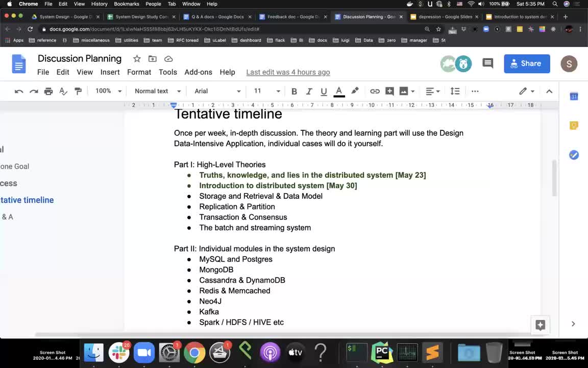Add a comment from the toolbar
588x368 pixels.
click(x=389, y=91)
